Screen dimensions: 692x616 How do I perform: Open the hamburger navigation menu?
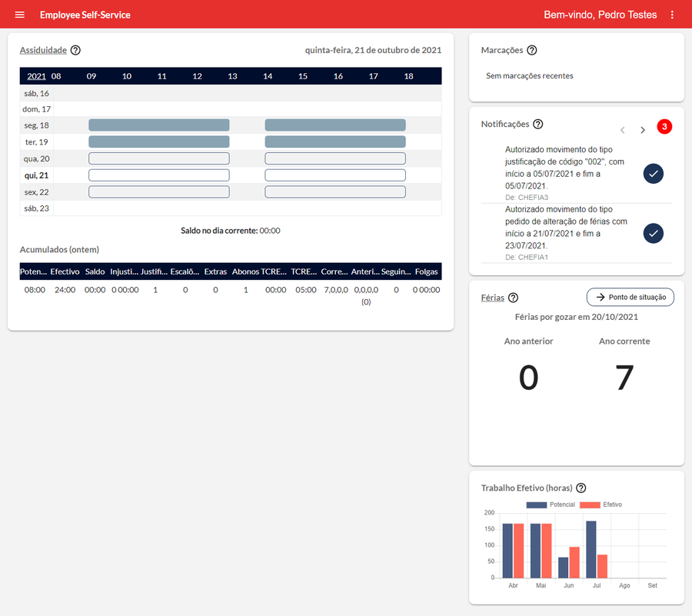pyautogui.click(x=20, y=15)
